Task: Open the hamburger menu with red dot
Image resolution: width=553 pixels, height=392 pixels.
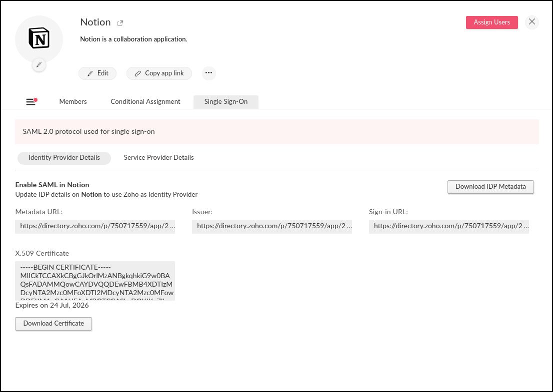Action: click(31, 101)
